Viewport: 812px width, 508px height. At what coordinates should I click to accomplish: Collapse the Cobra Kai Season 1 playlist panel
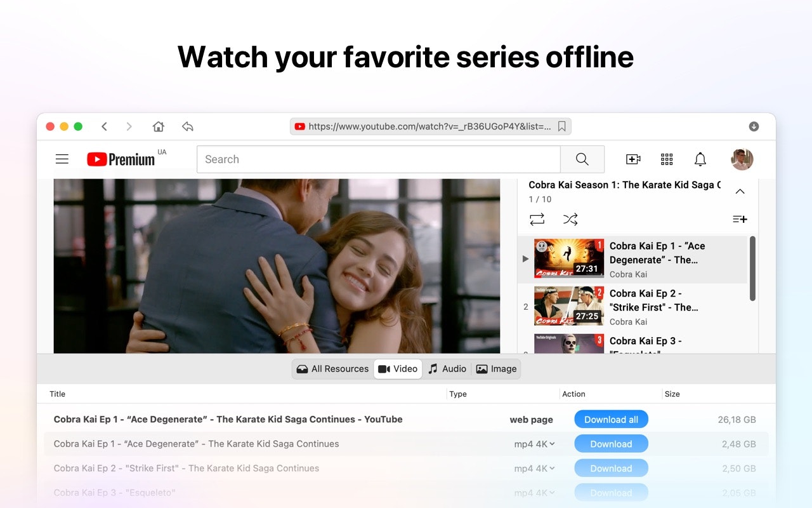[x=740, y=190]
